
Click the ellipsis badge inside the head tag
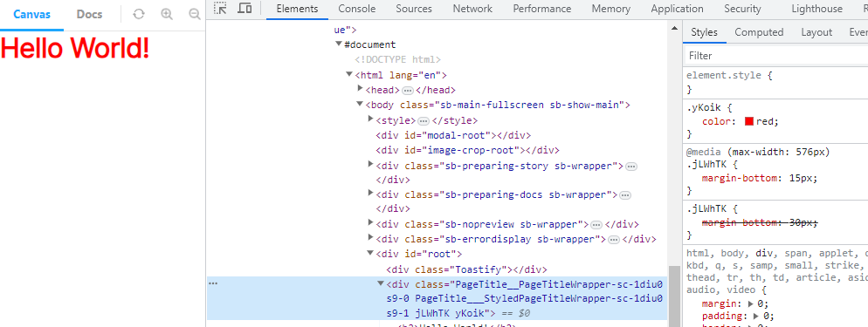point(408,90)
